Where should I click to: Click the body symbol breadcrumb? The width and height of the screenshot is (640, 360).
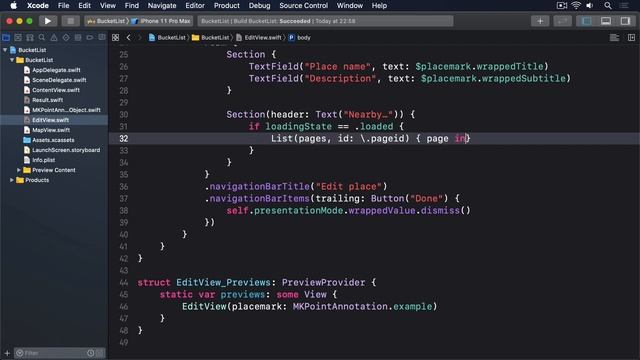point(300,38)
